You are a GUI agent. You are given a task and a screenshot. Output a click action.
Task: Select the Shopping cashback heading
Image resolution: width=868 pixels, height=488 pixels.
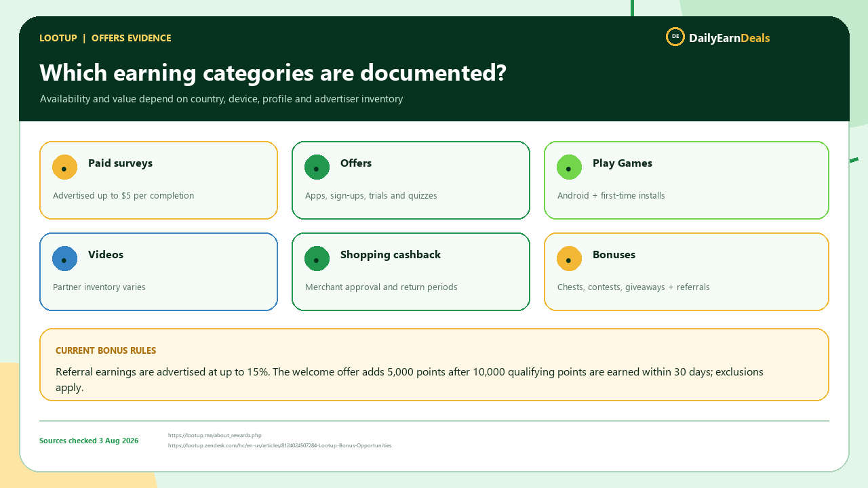[391, 255]
